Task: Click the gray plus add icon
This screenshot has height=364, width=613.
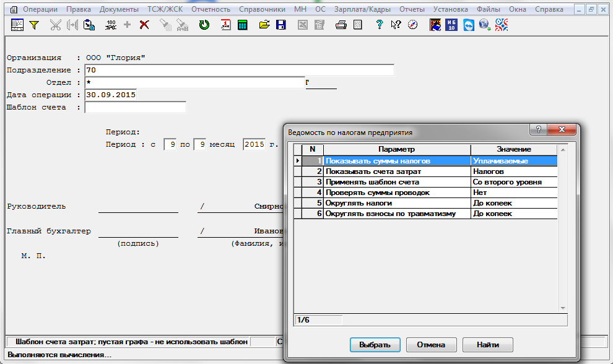Action: coord(127,25)
